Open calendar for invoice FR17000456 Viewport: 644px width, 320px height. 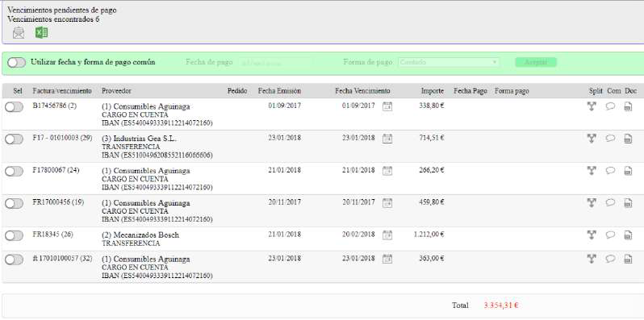(387, 202)
